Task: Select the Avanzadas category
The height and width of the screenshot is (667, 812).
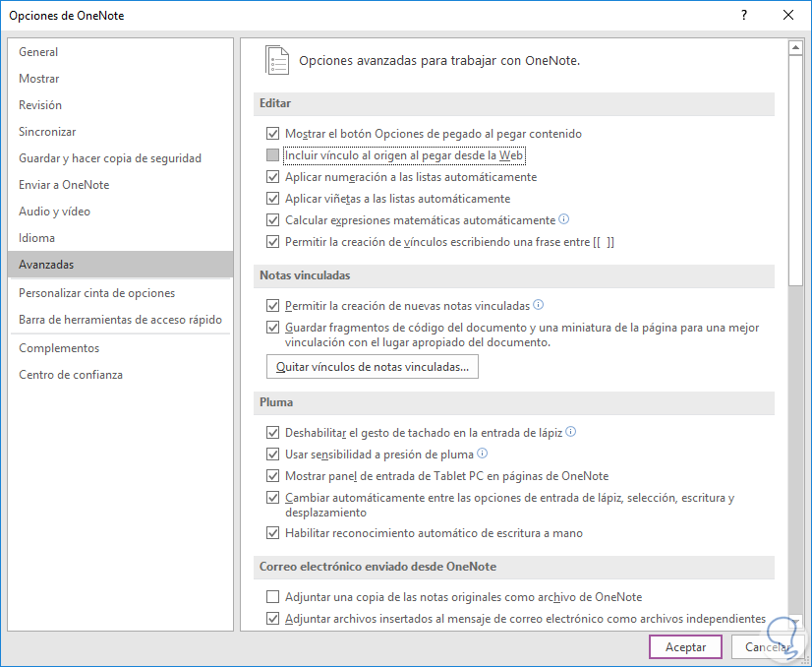Action: 120,265
